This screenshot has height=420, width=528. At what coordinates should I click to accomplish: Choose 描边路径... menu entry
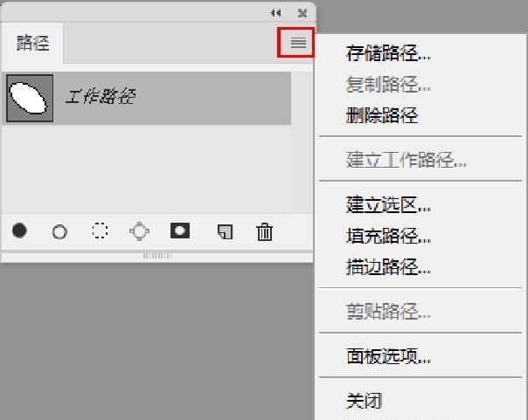tap(389, 266)
